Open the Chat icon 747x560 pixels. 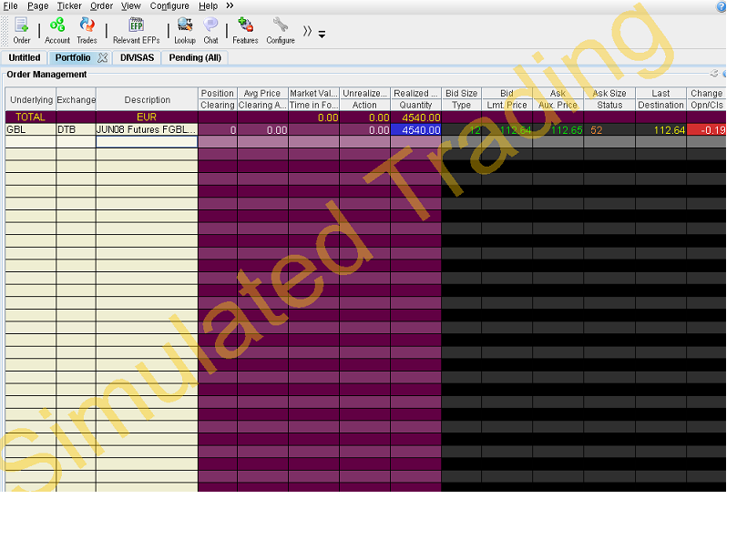pyautogui.click(x=210, y=31)
